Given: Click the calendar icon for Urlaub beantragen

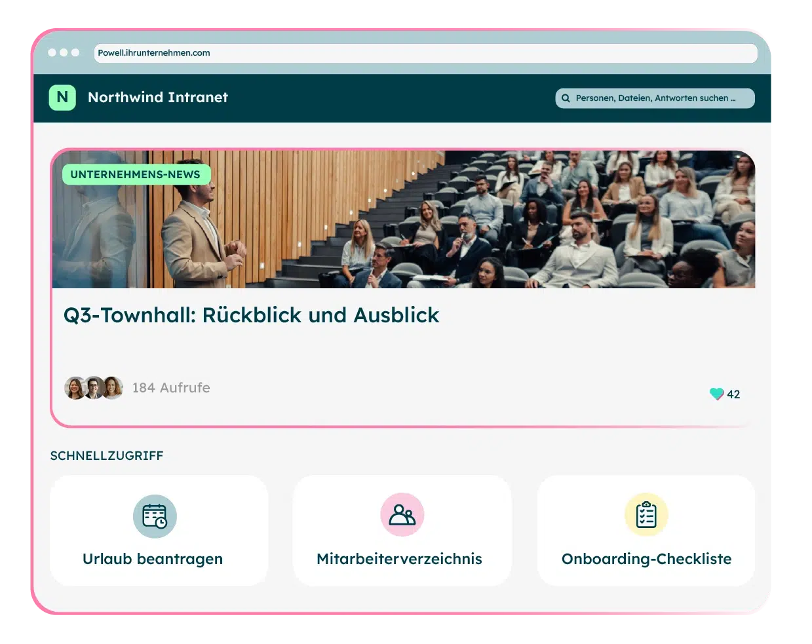Looking at the screenshot, I should click(x=155, y=516).
